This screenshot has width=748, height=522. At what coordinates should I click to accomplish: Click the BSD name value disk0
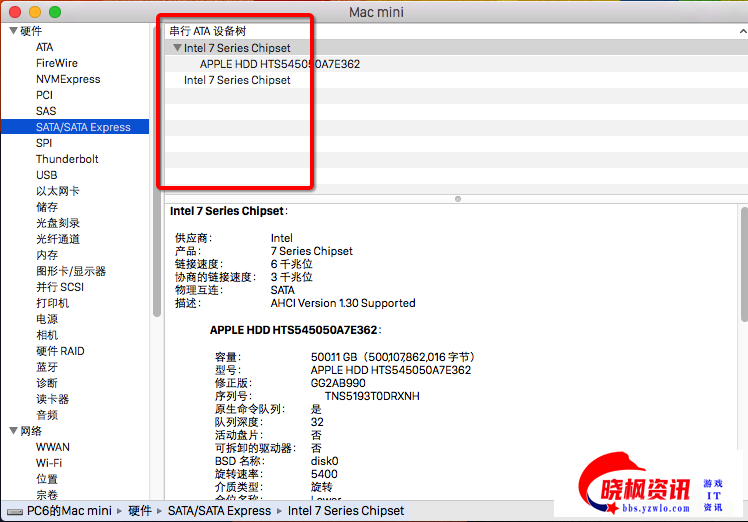[324, 461]
